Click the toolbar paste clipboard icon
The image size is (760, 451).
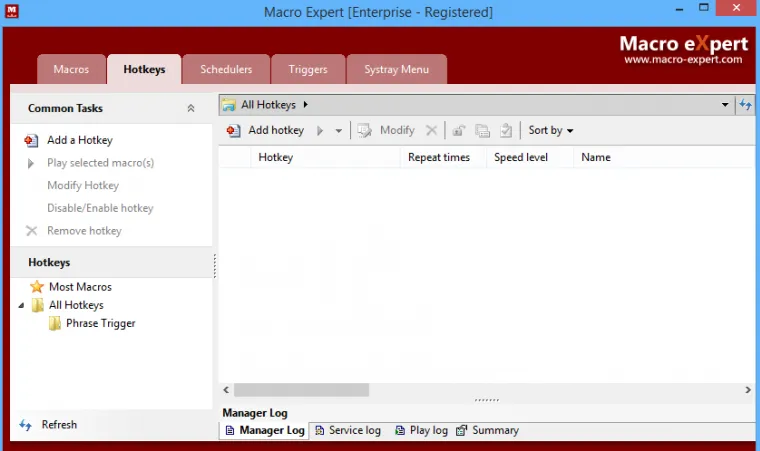click(506, 130)
